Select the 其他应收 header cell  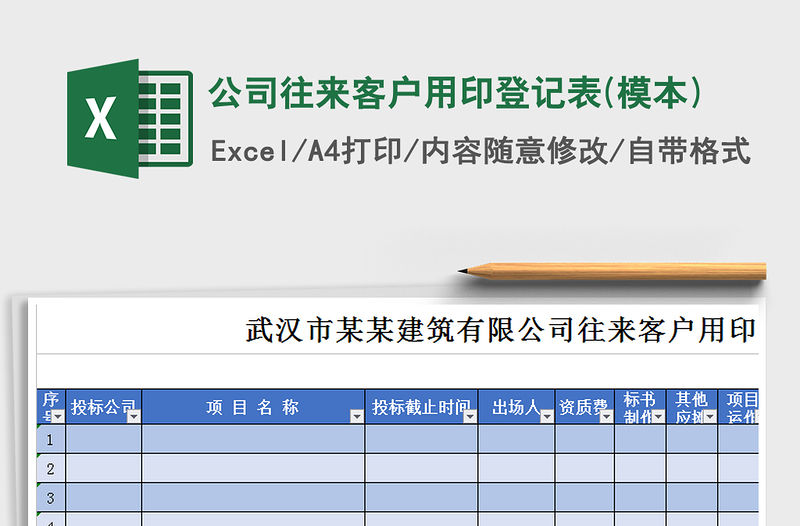[x=692, y=407]
